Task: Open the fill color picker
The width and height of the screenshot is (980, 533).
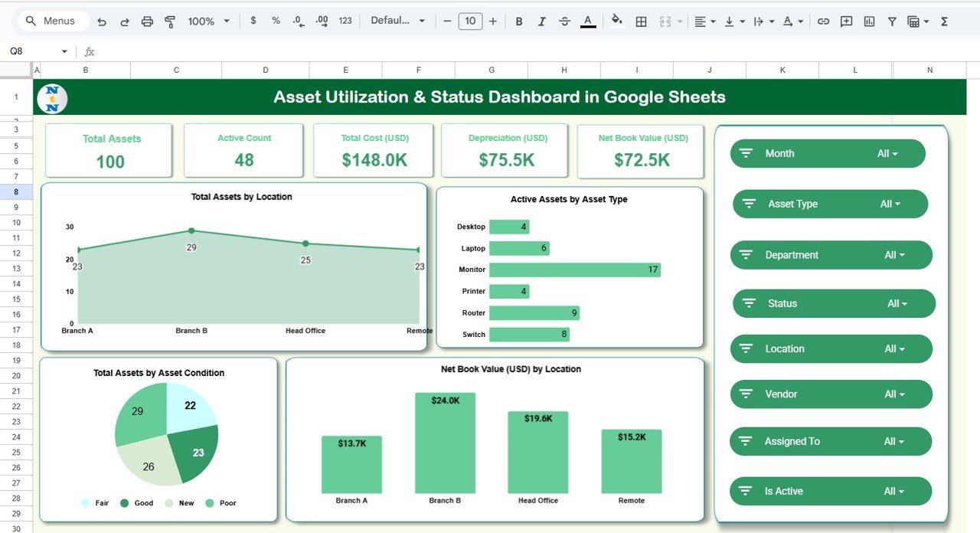Action: [x=617, y=21]
